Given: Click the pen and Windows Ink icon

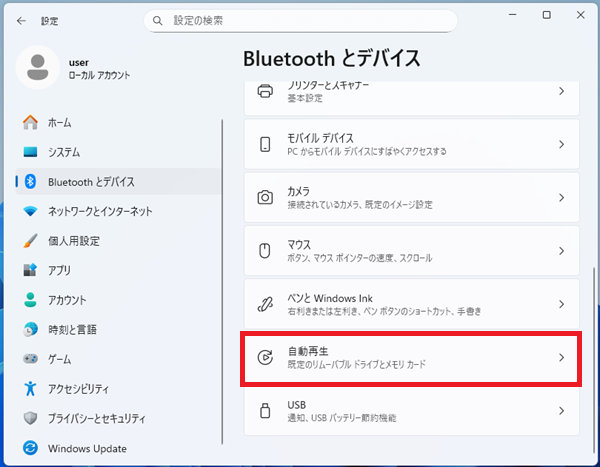Looking at the screenshot, I should 265,304.
